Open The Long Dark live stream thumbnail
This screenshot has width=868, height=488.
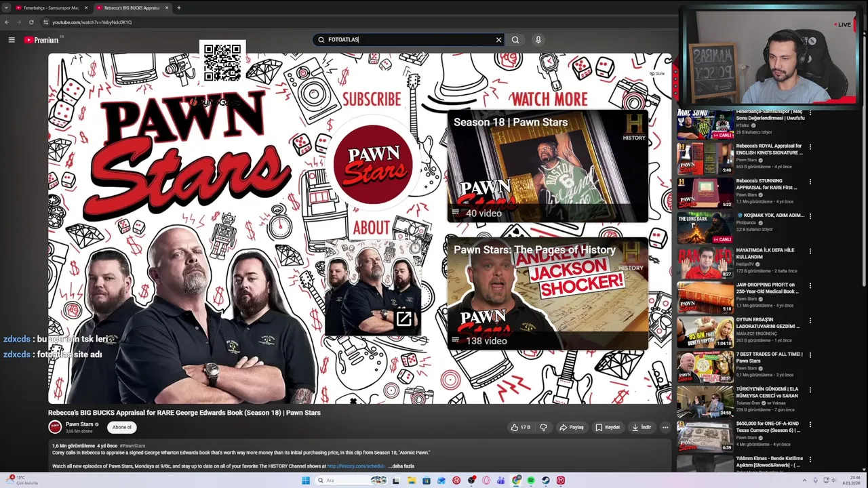click(705, 228)
